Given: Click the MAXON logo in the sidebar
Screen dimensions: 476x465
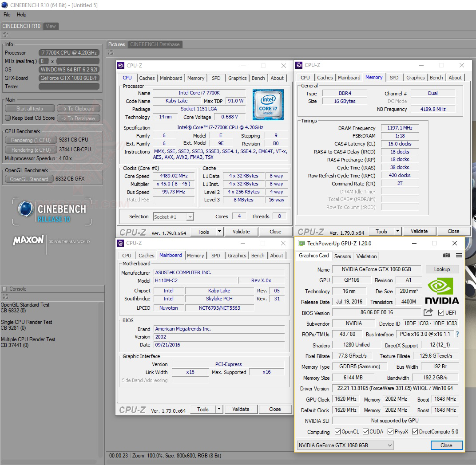Looking at the screenshot, I should [x=28, y=240].
